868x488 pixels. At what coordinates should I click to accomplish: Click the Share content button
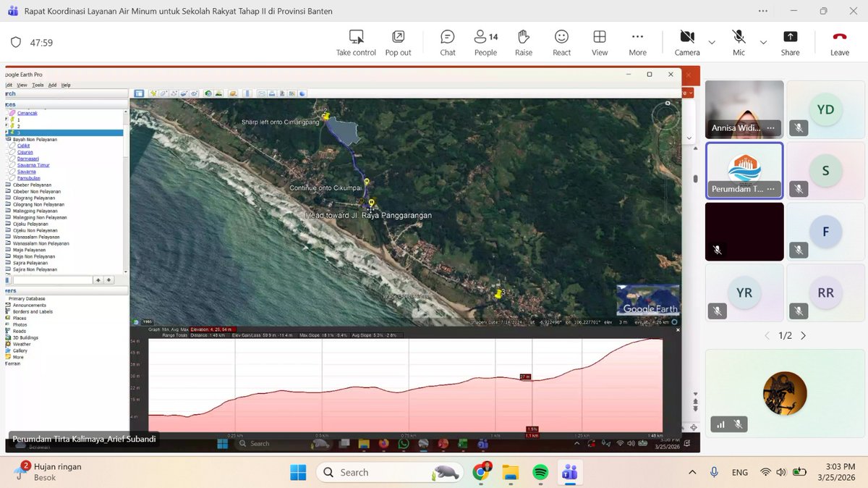click(x=791, y=43)
